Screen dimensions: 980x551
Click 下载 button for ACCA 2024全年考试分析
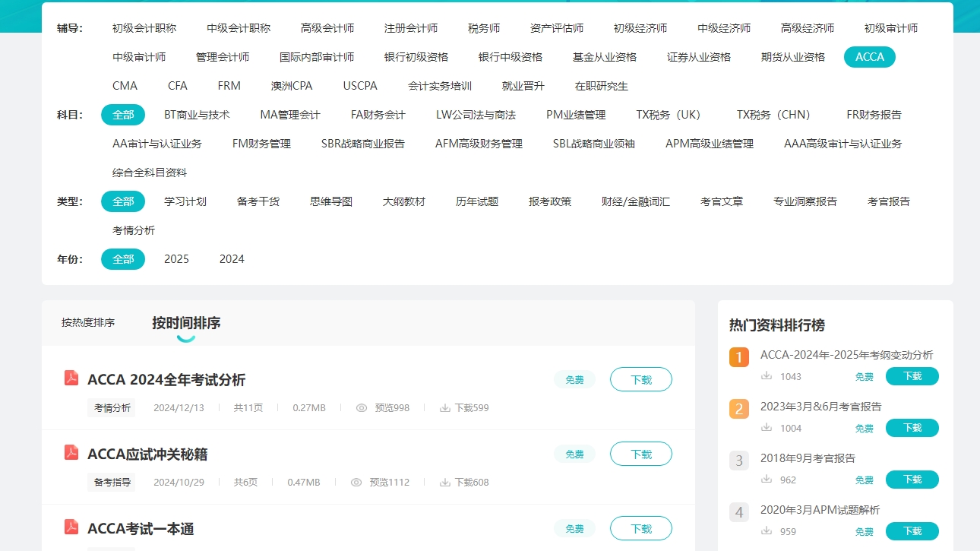[x=640, y=378]
